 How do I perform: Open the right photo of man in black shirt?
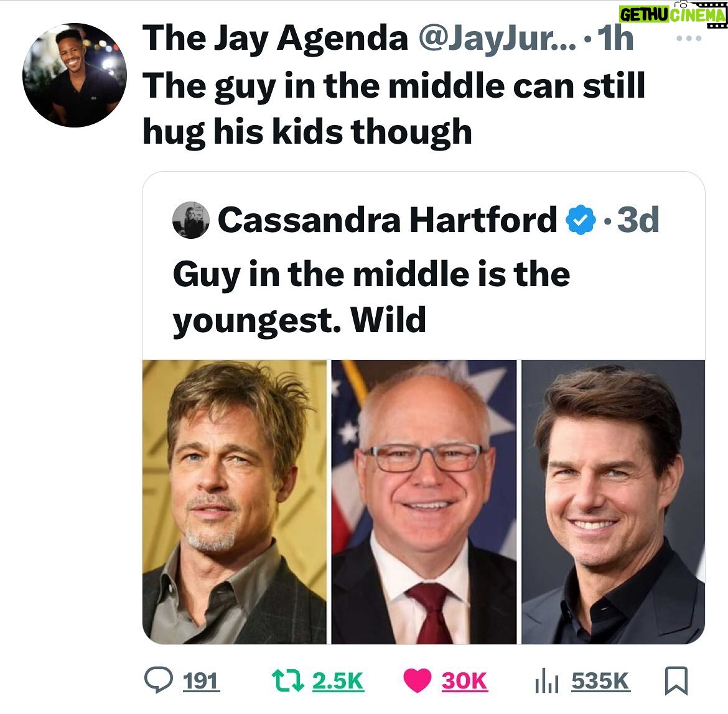coord(614,502)
